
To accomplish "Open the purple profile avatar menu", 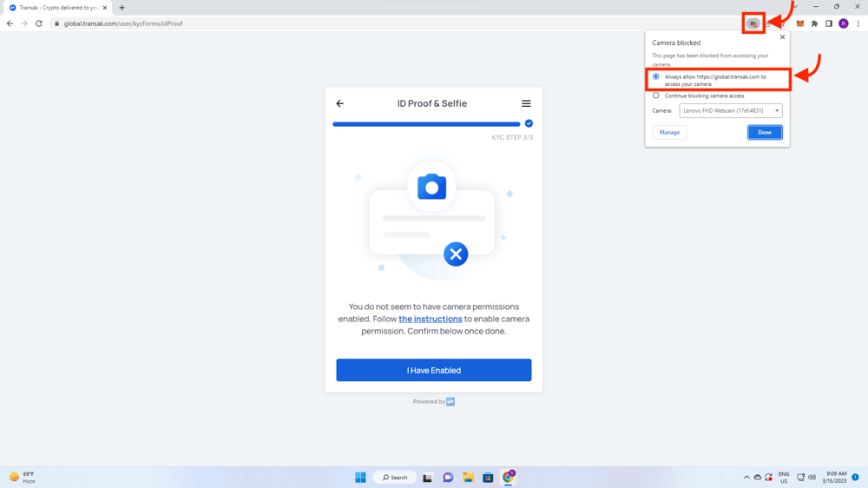I will click(843, 23).
